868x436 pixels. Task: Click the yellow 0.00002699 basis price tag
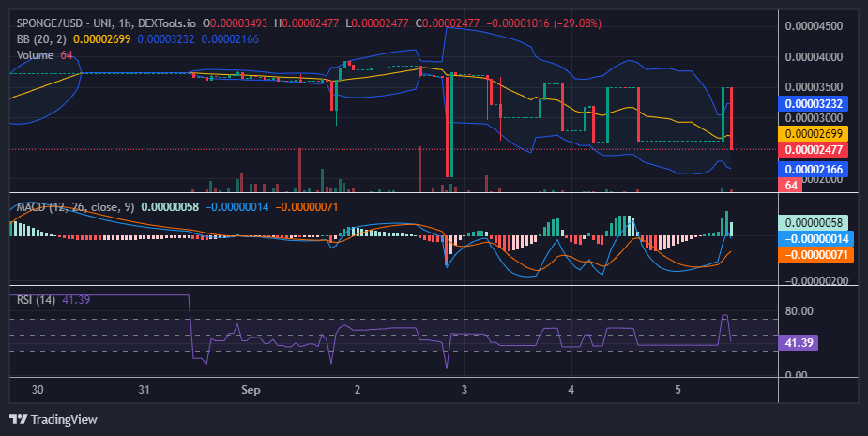(x=814, y=133)
